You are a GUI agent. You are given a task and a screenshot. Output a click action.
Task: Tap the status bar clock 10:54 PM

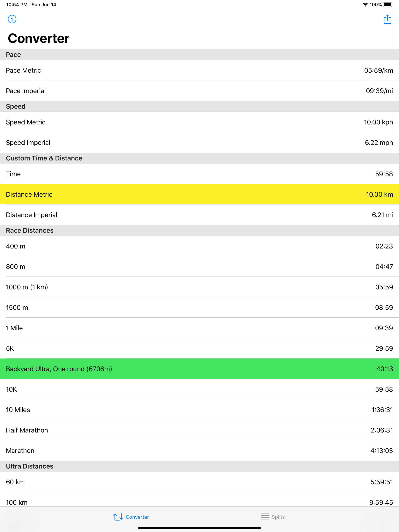[x=17, y=4]
